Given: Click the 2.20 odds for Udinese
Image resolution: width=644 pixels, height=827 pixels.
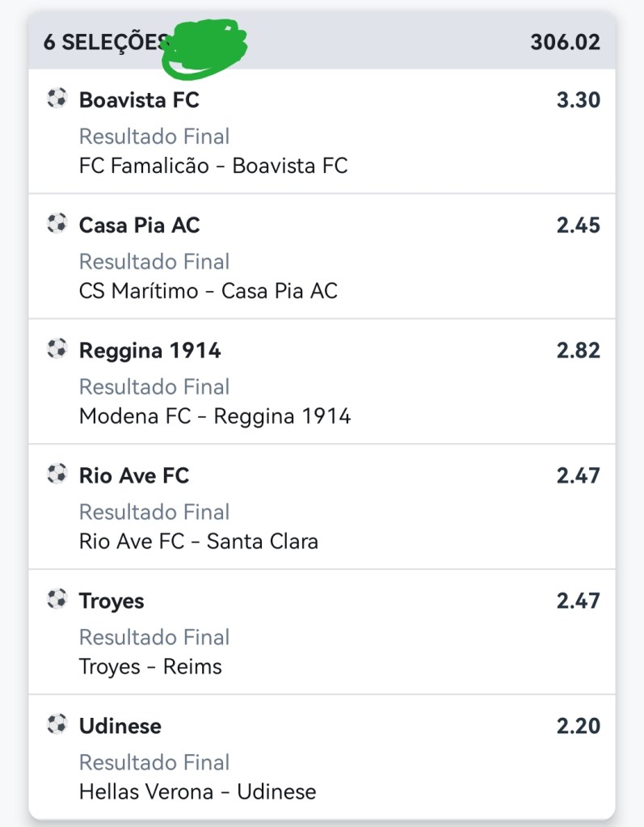Looking at the screenshot, I should coord(578,727).
